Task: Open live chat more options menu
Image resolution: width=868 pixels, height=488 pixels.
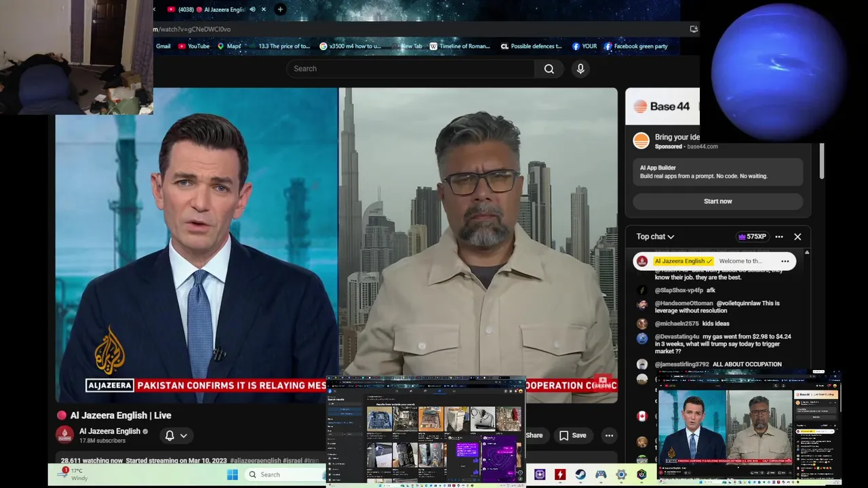Action: [779, 237]
